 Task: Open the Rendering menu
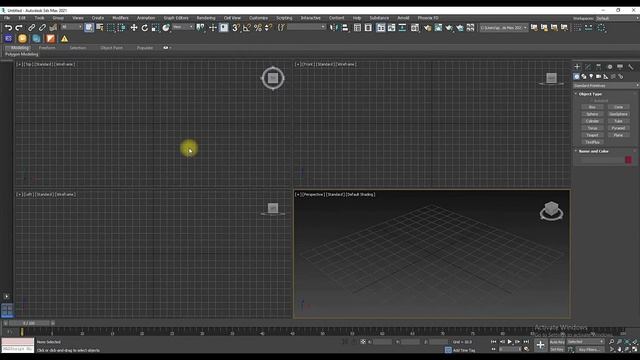point(206,18)
